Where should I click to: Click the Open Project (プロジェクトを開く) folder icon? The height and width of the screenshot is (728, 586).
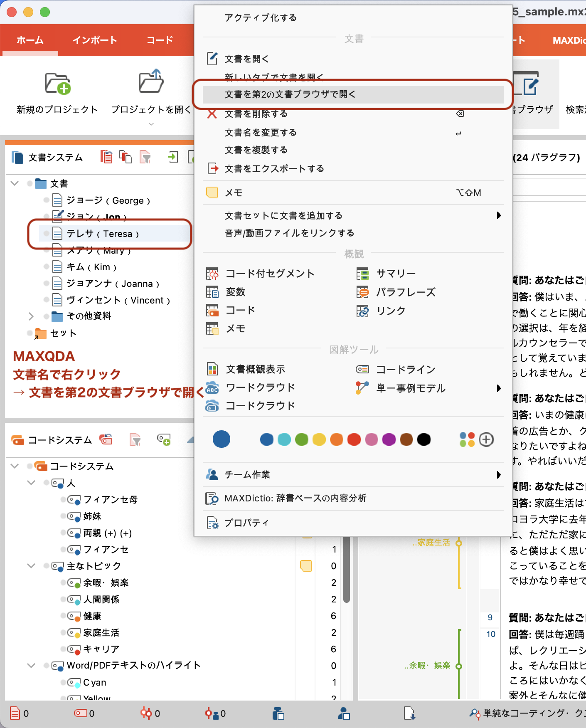[x=150, y=82]
